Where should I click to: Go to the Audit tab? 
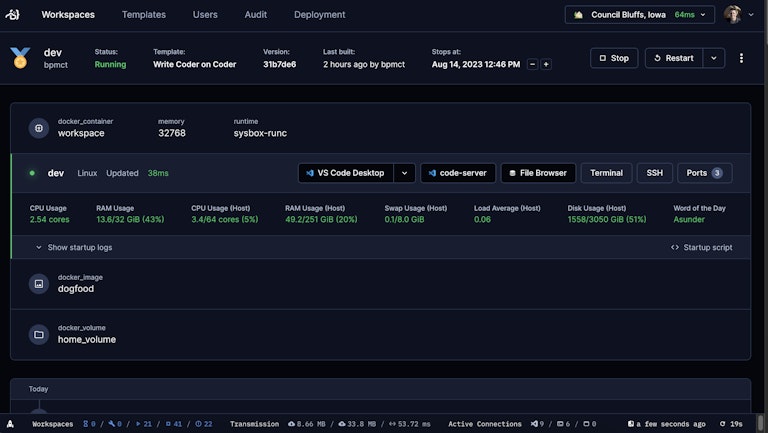point(256,15)
